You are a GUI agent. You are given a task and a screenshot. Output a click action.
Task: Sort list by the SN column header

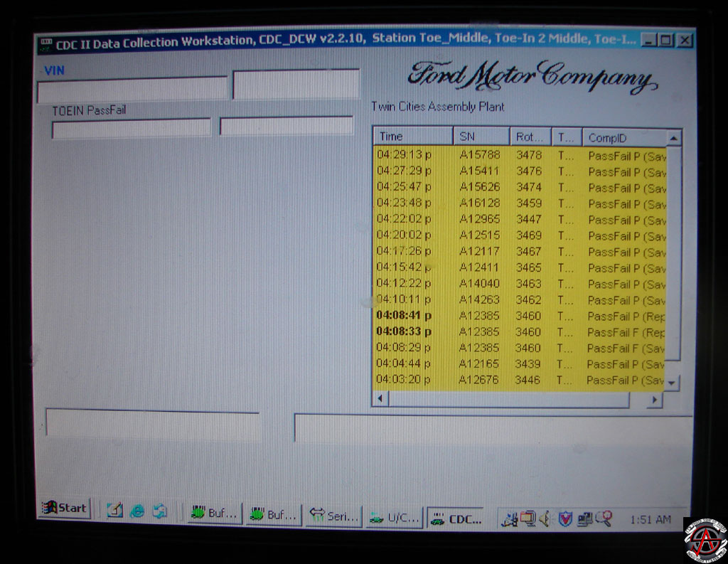(481, 137)
